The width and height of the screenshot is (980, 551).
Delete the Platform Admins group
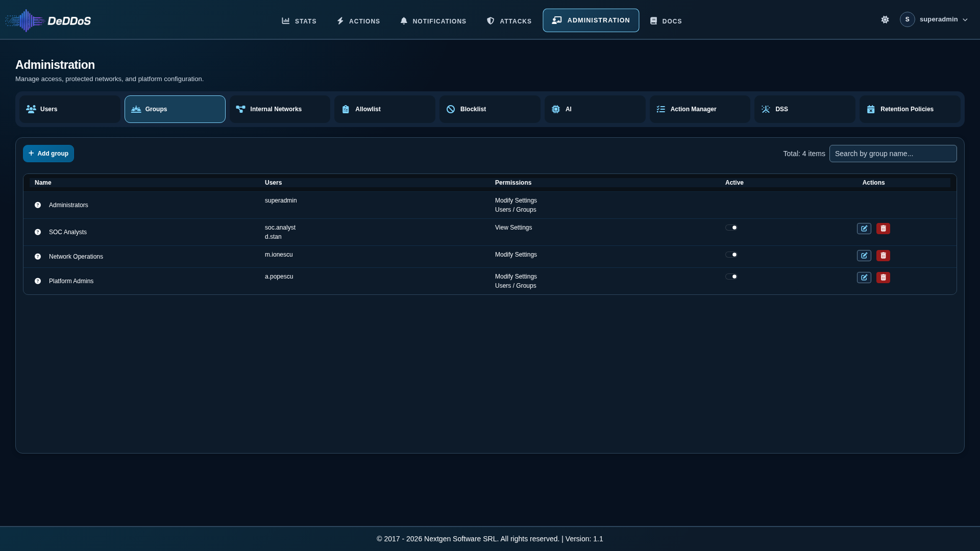883,278
